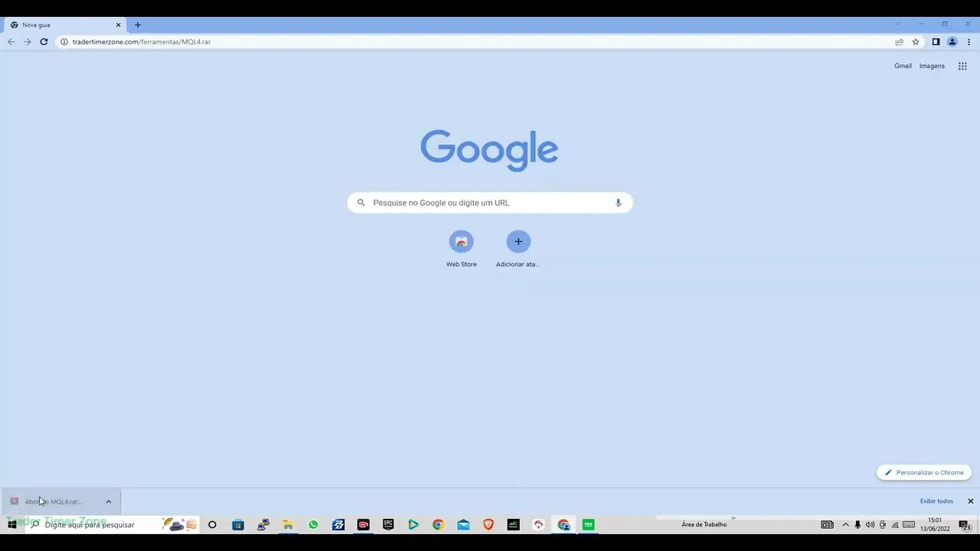
Task: Open Microsoft Store on the taskbar
Action: (x=238, y=524)
